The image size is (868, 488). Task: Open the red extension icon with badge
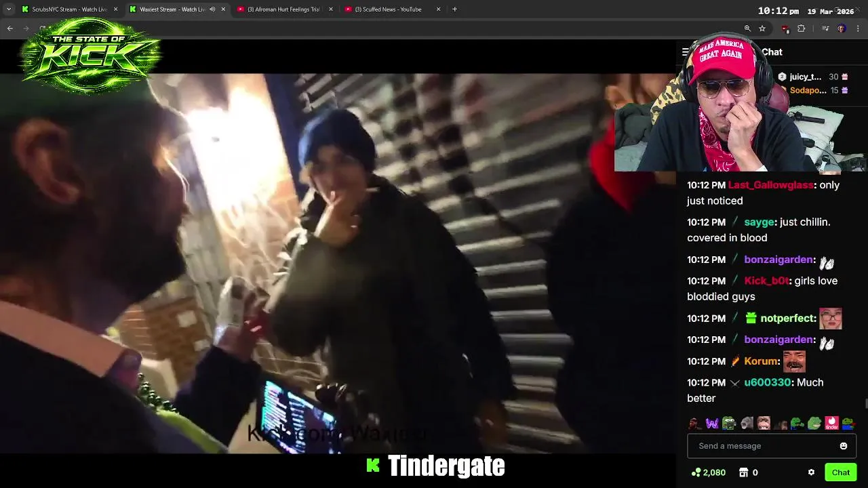pyautogui.click(x=785, y=28)
